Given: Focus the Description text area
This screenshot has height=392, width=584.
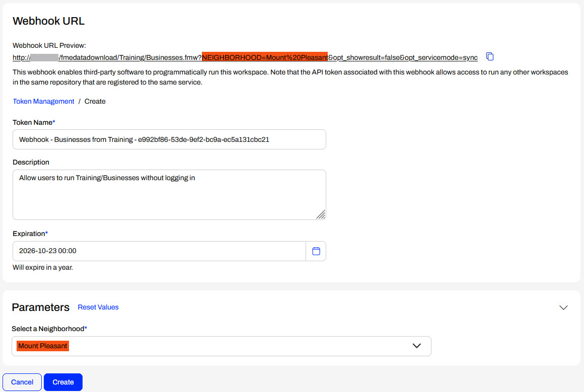Looking at the screenshot, I should 169,194.
